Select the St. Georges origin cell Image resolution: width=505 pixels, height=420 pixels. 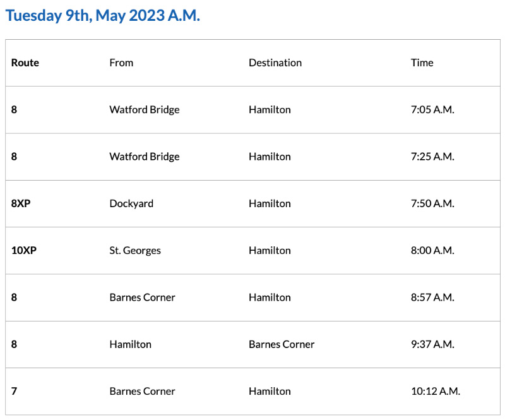(x=135, y=250)
